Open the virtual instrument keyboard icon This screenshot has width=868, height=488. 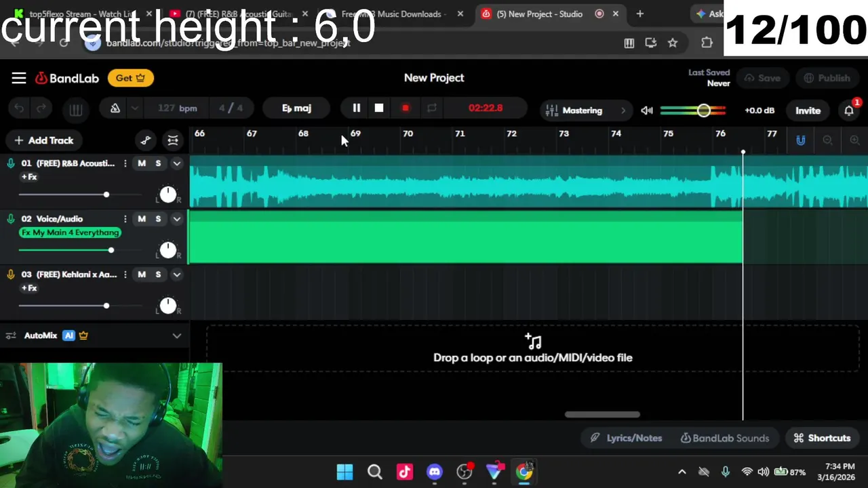tap(76, 109)
